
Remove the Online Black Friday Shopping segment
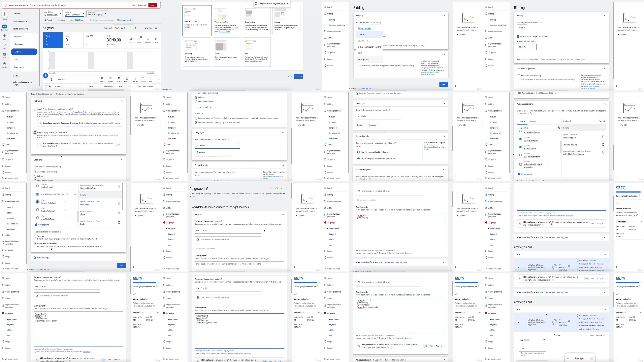tap(603, 153)
